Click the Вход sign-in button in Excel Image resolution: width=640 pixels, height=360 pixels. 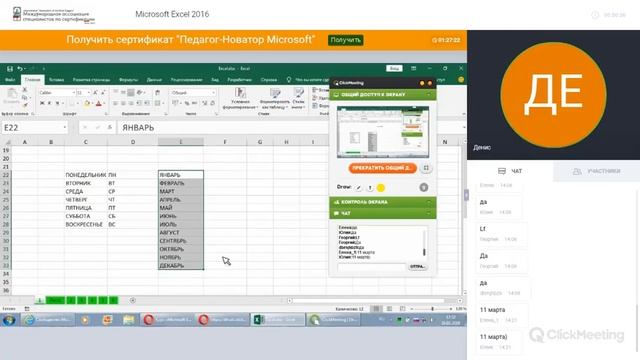tap(394, 69)
